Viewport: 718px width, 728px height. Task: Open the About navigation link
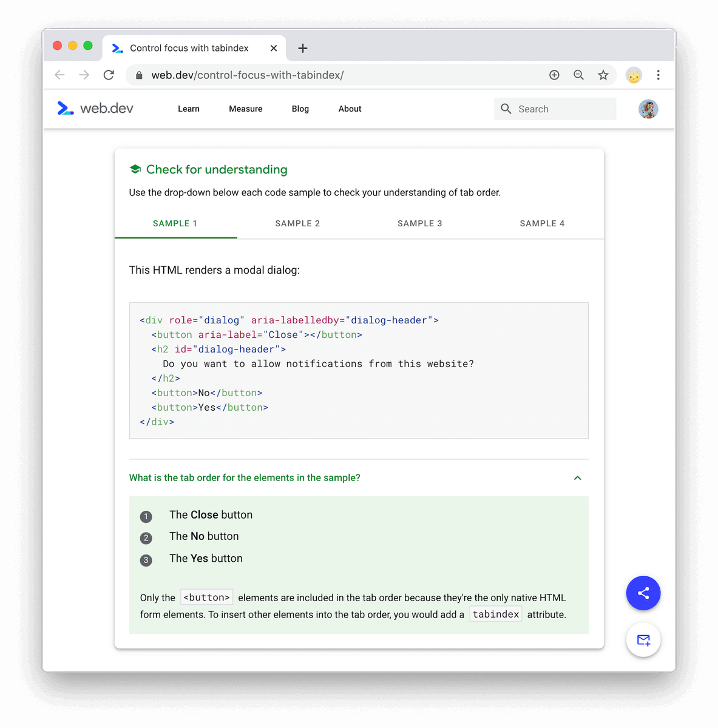pyautogui.click(x=350, y=109)
